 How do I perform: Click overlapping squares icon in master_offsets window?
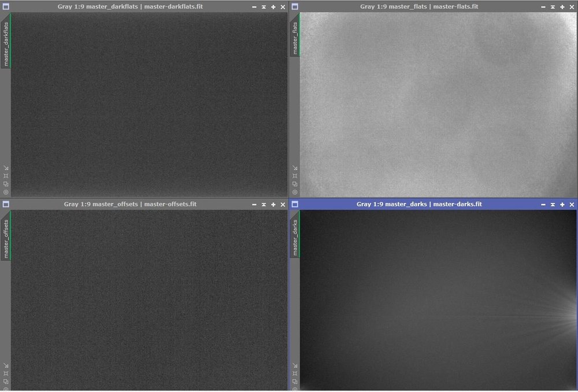pyautogui.click(x=6, y=382)
